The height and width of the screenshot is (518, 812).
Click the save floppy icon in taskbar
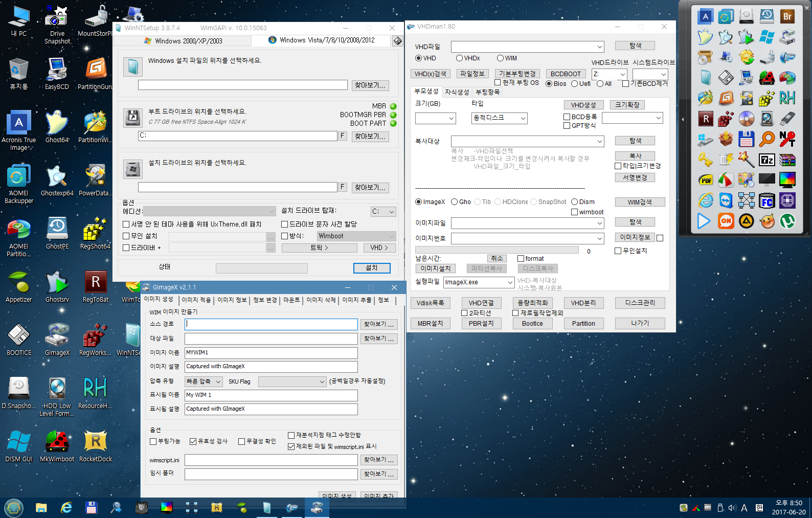[92, 507]
